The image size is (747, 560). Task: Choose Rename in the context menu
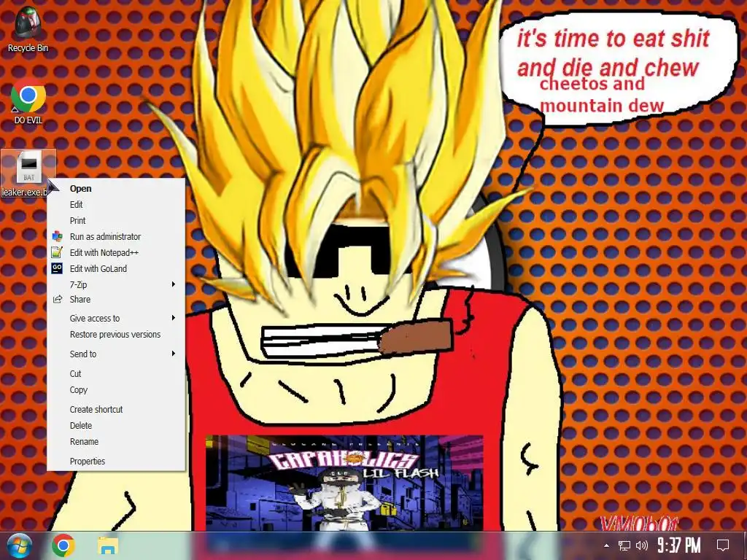pos(116,442)
